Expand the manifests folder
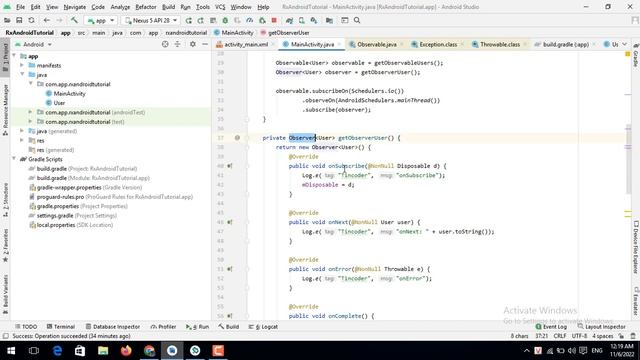This screenshot has width=640, height=360. click(x=22, y=65)
